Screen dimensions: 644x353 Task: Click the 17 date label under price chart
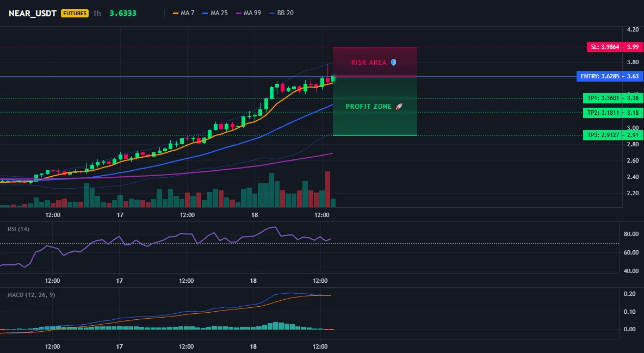tap(120, 215)
